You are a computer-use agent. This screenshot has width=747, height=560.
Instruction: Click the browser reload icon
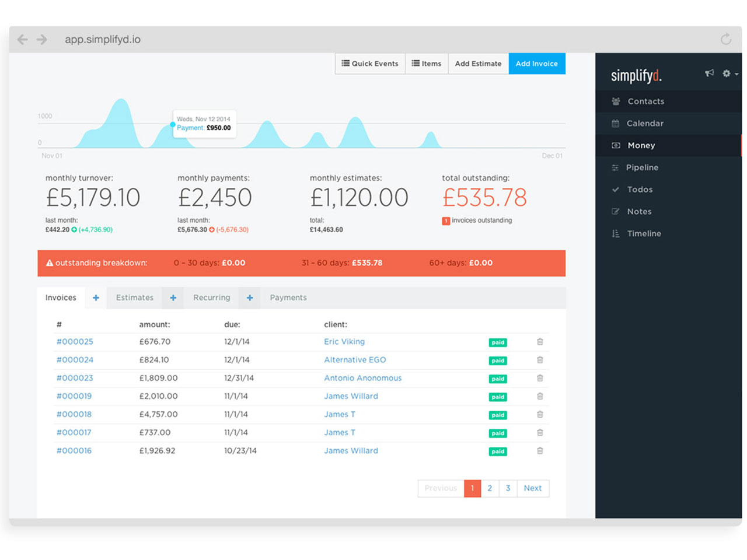pyautogui.click(x=725, y=39)
